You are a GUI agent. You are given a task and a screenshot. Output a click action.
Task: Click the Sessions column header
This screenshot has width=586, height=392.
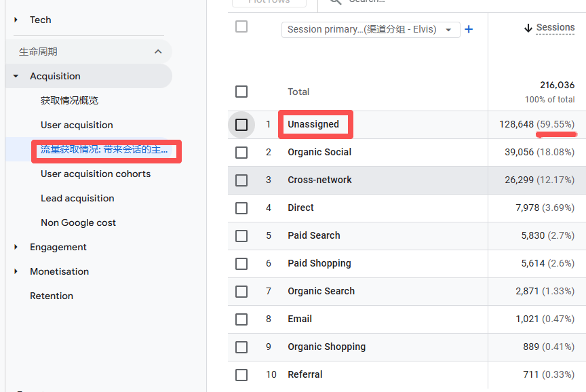[x=555, y=28]
